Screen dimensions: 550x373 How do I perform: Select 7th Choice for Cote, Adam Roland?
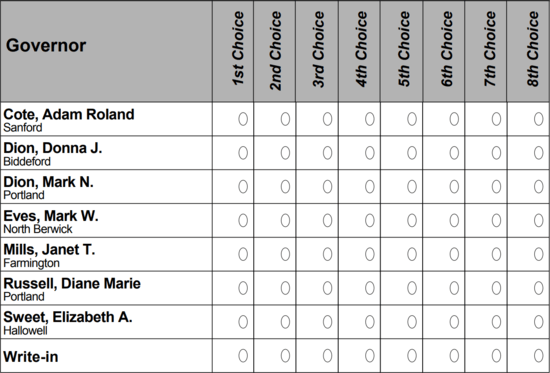pos(496,119)
